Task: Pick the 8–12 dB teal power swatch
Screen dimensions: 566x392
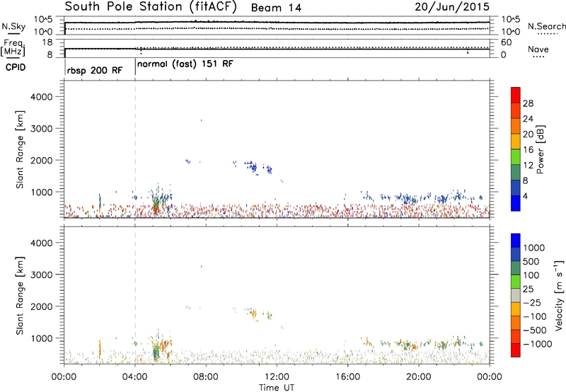Action: (516, 173)
